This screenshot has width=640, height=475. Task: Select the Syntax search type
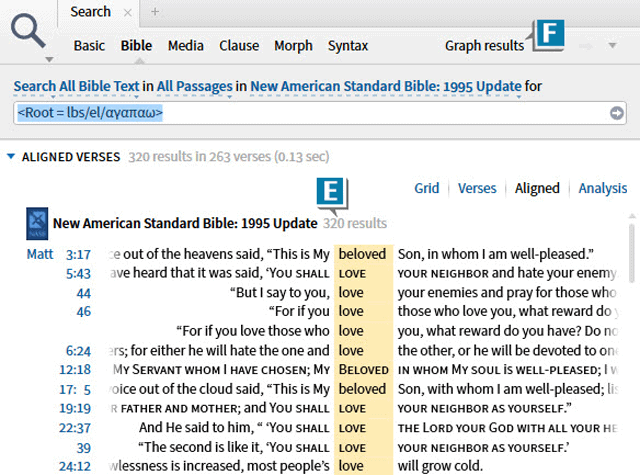[348, 46]
